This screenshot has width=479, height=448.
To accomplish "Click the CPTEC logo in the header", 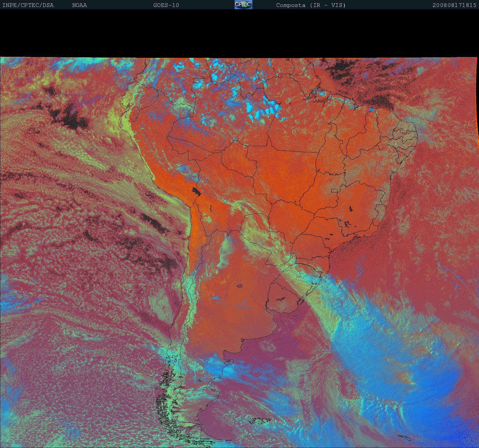I will 243,5.
